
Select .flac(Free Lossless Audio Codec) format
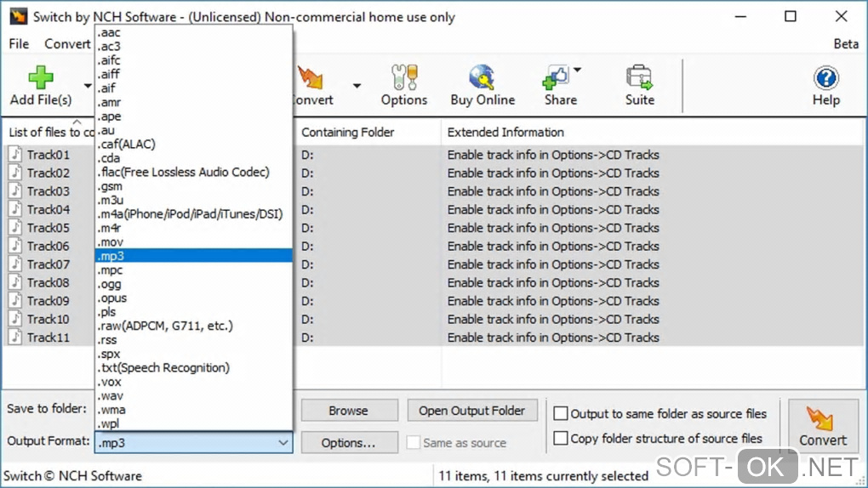pyautogui.click(x=193, y=172)
